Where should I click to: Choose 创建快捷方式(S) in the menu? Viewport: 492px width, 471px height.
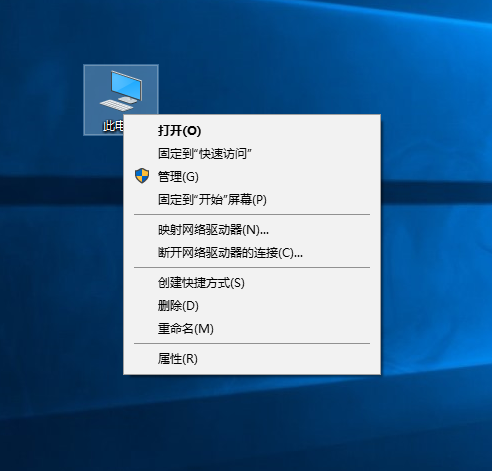[252, 283]
